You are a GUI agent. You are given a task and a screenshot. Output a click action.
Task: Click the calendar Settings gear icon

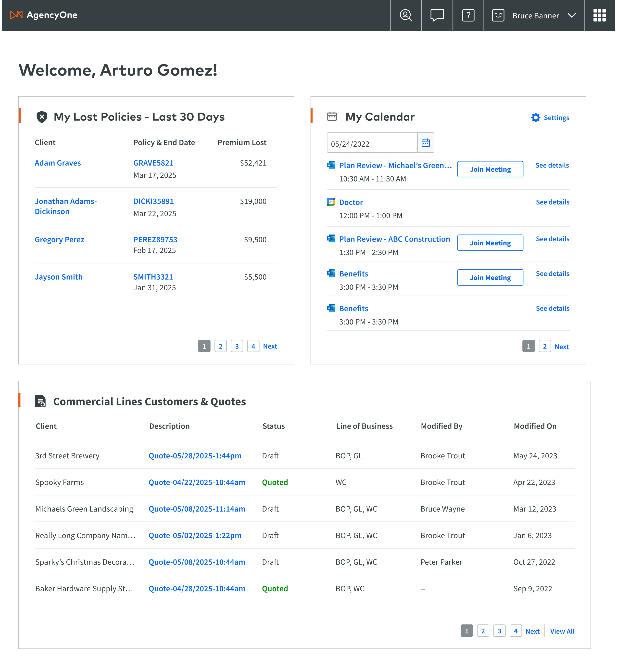pyautogui.click(x=535, y=117)
